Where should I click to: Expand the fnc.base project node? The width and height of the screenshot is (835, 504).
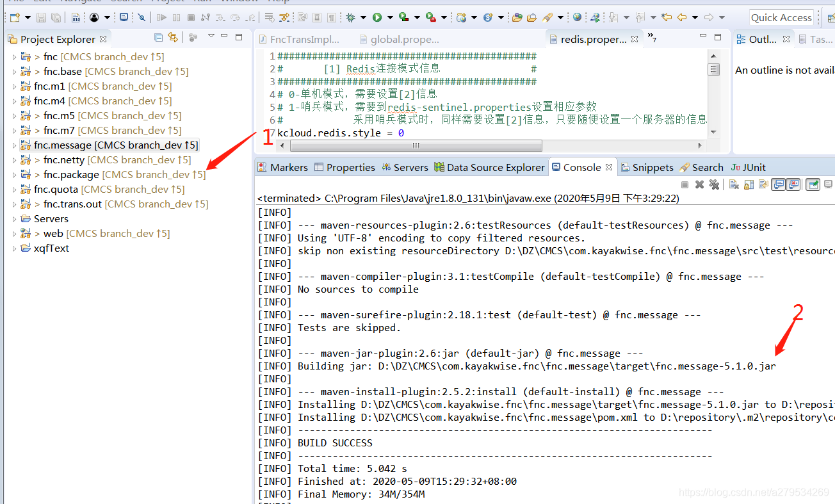pyautogui.click(x=15, y=72)
